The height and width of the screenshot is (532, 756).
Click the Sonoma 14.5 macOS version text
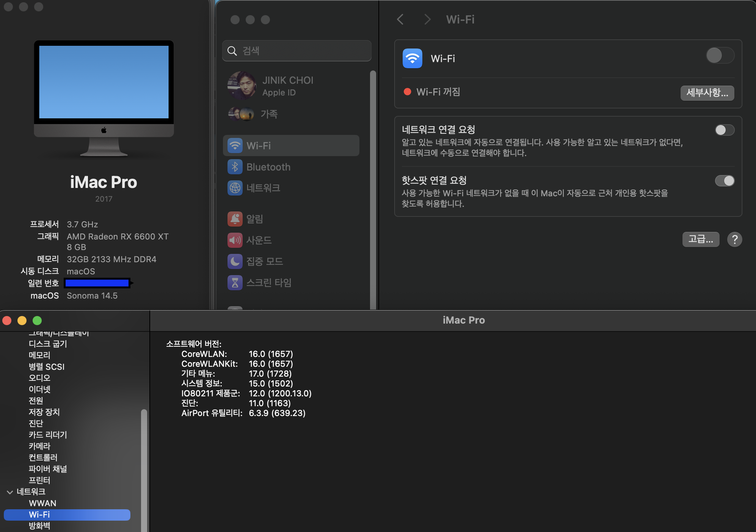pos(92,296)
